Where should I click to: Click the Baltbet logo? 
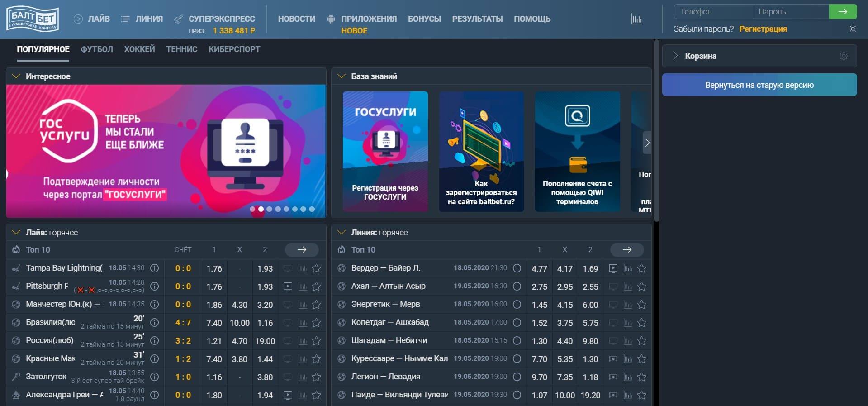coord(33,19)
